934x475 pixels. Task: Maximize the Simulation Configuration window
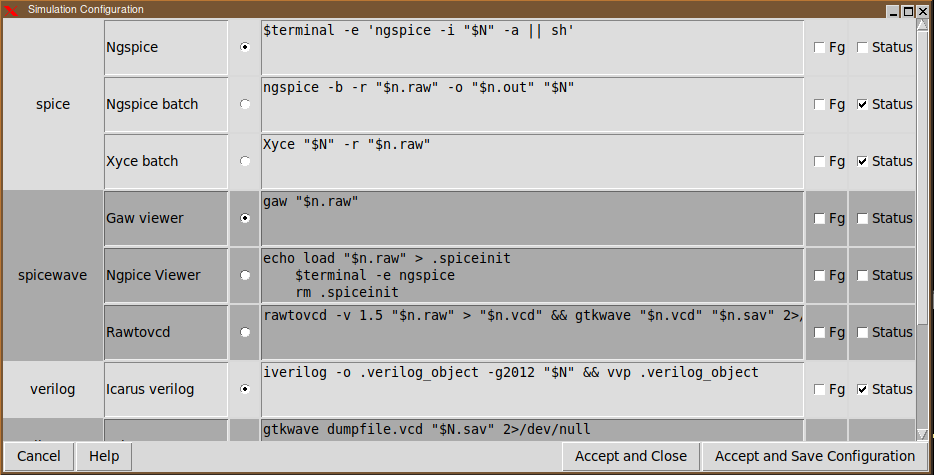[908, 10]
